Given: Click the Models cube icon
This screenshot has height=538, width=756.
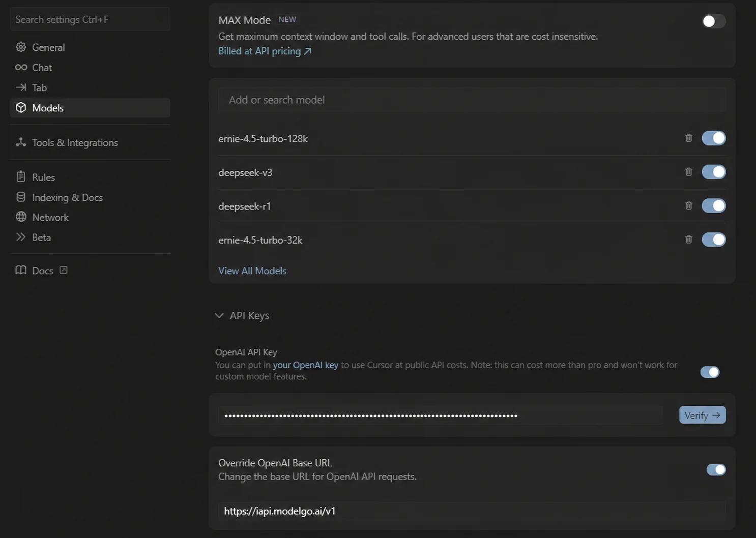Looking at the screenshot, I should (21, 107).
